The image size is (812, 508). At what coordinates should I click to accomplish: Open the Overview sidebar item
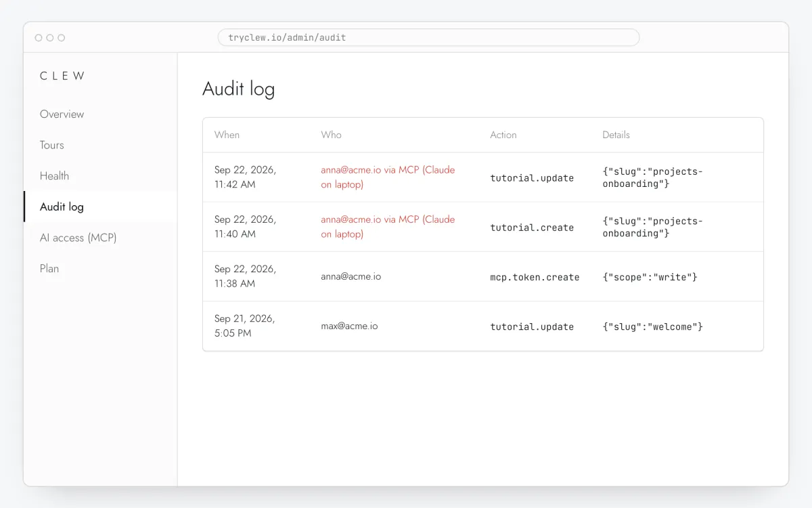click(x=62, y=114)
